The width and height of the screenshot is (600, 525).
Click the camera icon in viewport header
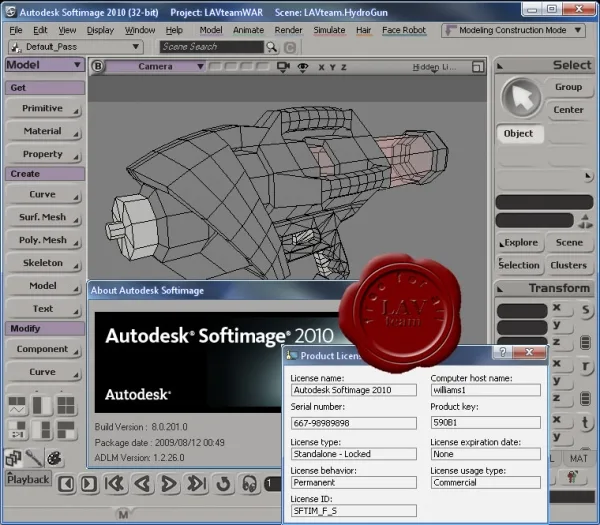tap(283, 67)
